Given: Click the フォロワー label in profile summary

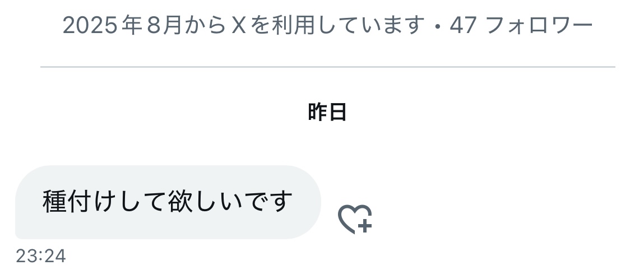Looking at the screenshot, I should [539, 25].
